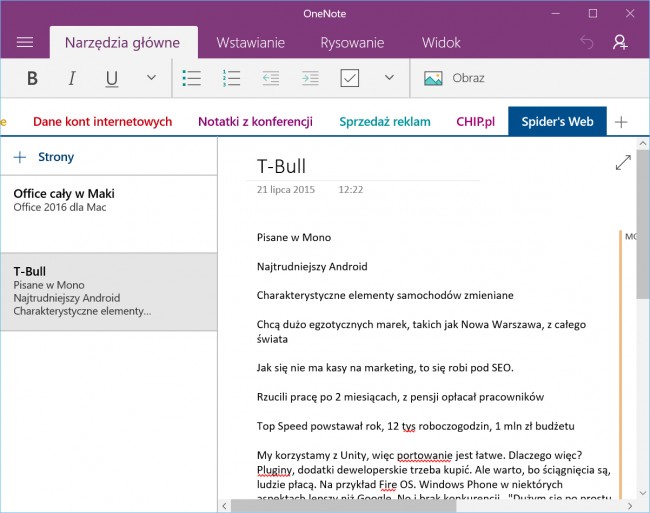Toggle Italic formatting
This screenshot has width=650, height=513.
pyautogui.click(x=72, y=78)
